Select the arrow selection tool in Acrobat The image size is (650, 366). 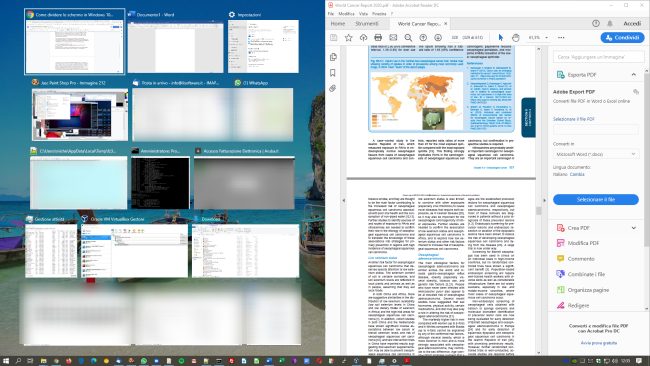[x=501, y=38]
